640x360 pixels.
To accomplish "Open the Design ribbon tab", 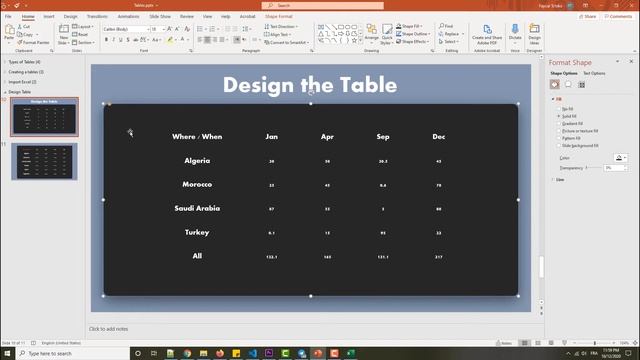I will 70,16.
